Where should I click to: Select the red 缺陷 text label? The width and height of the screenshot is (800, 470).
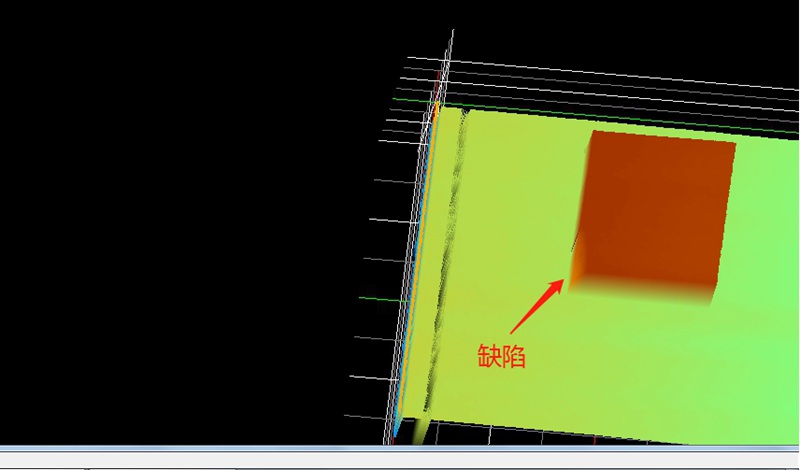[x=501, y=357]
